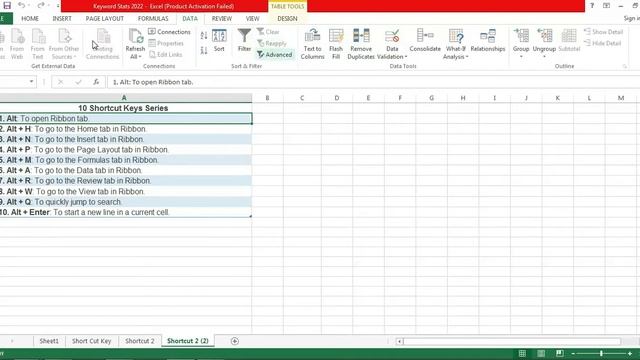This screenshot has height=360, width=640.
Task: Switch to INSERT ribbon tab
Action: click(62, 19)
